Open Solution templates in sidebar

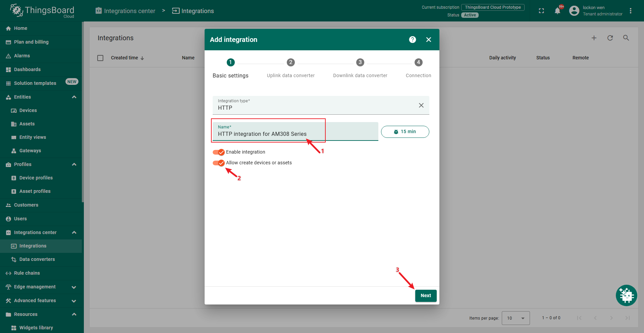pos(41,84)
